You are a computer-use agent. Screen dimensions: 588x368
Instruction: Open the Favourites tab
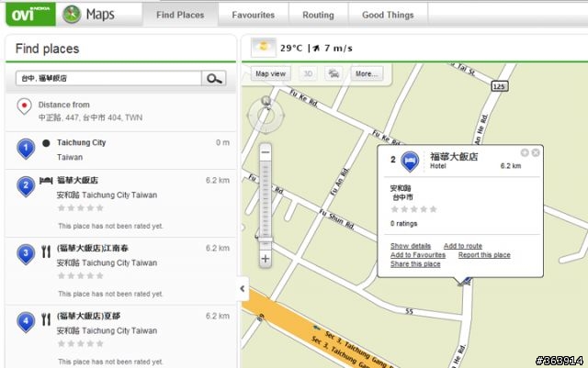click(x=254, y=15)
